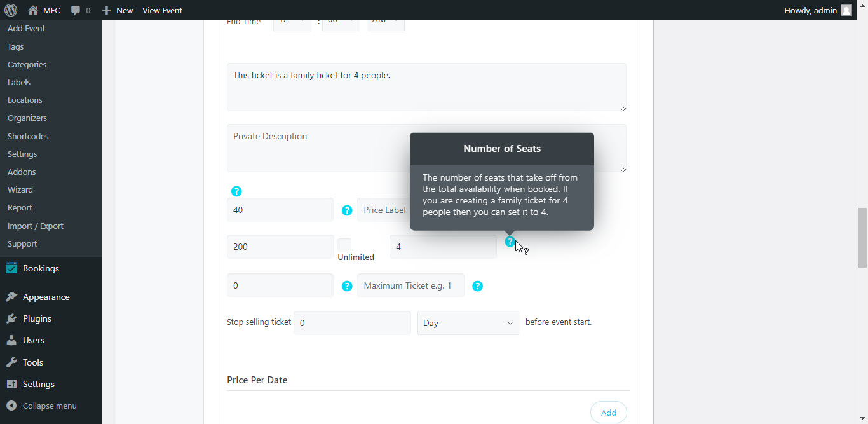Click help icon above price field
Image resolution: width=868 pixels, height=424 pixels.
(236, 191)
